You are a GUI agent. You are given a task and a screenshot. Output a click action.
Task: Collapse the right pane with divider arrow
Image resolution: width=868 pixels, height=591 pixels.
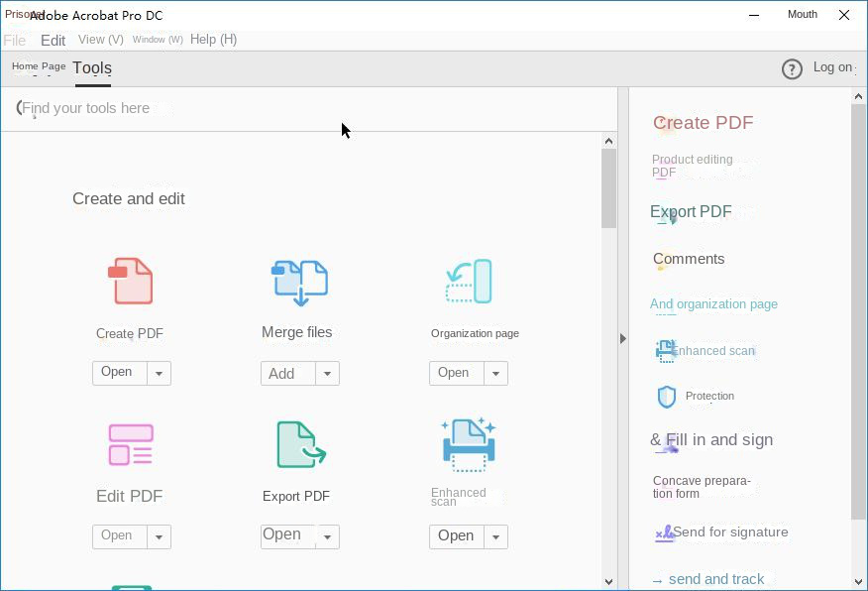622,338
